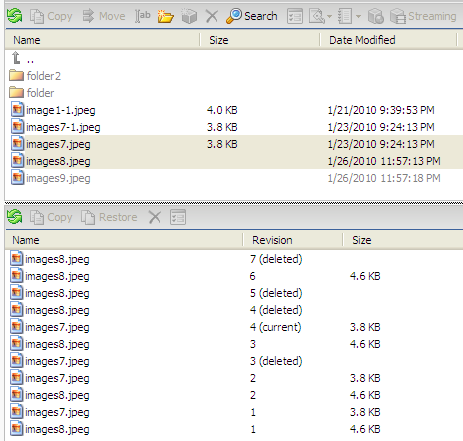463x441 pixels.
Task: Click the package box icon in upper toolbar
Action: tap(189, 16)
